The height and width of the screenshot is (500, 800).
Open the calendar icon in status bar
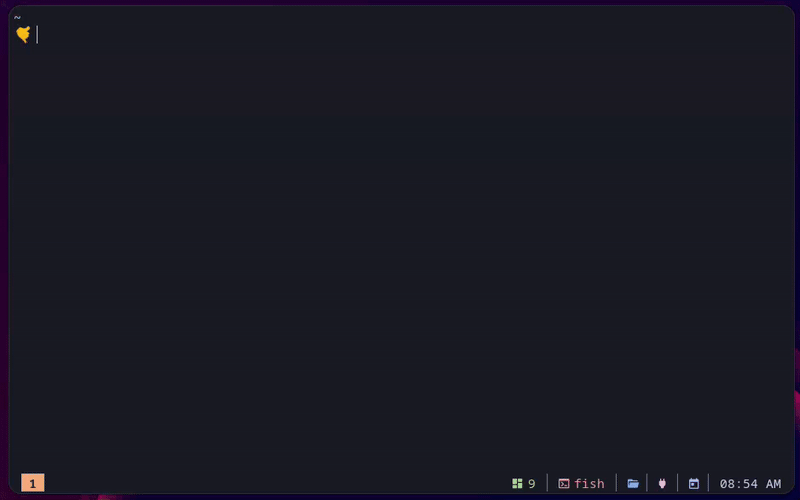tap(693, 484)
